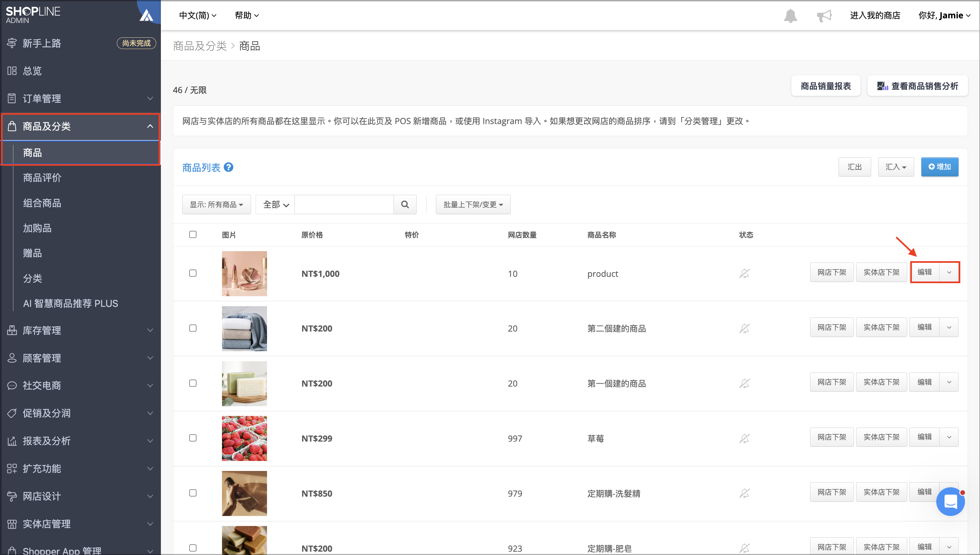Image resolution: width=980 pixels, height=555 pixels.
Task: Open the 总览 sidebar item
Action: (x=80, y=71)
